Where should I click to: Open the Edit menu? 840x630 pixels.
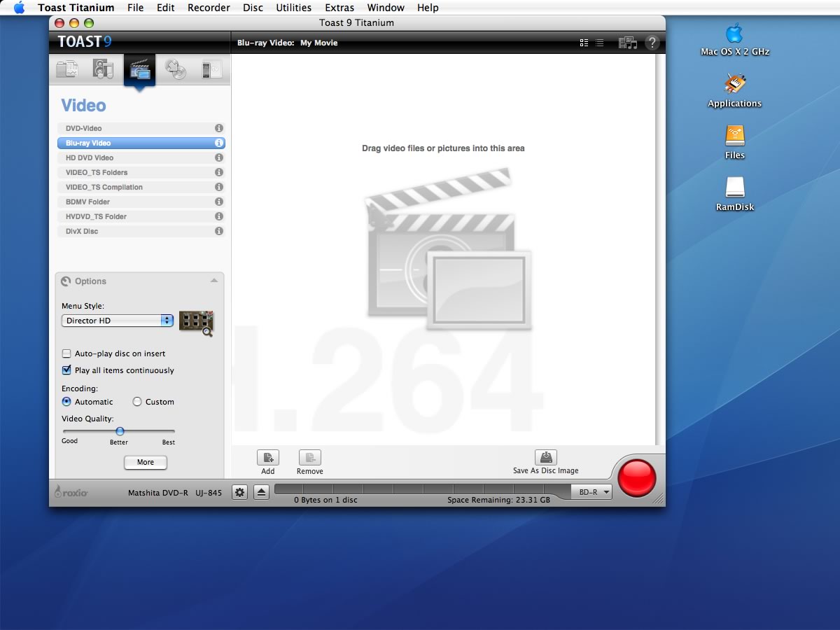coord(166,8)
